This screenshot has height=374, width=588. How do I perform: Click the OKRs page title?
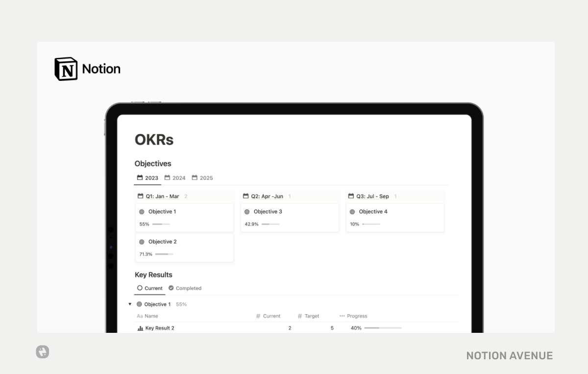pos(154,140)
